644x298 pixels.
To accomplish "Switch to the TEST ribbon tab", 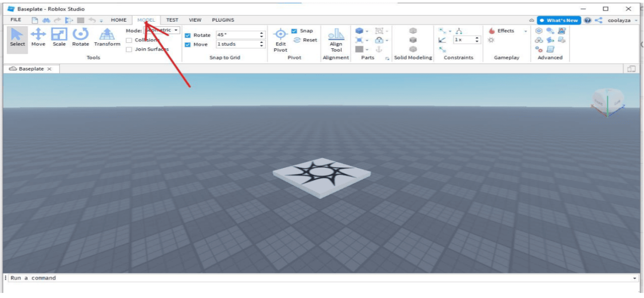I will point(172,20).
